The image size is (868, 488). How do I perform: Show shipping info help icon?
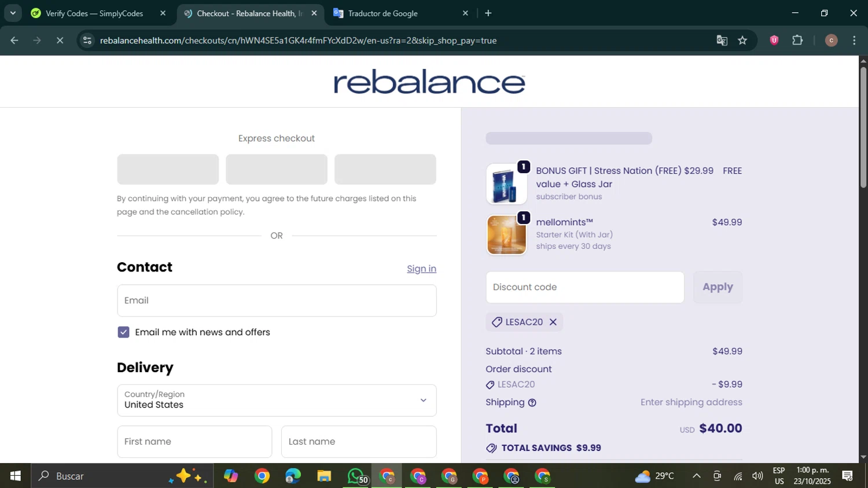532,403
